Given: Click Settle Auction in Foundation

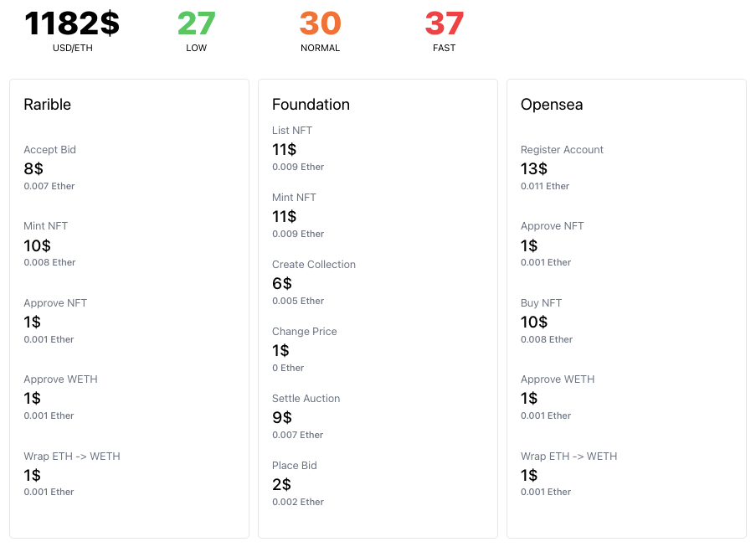Looking at the screenshot, I should click(306, 399).
